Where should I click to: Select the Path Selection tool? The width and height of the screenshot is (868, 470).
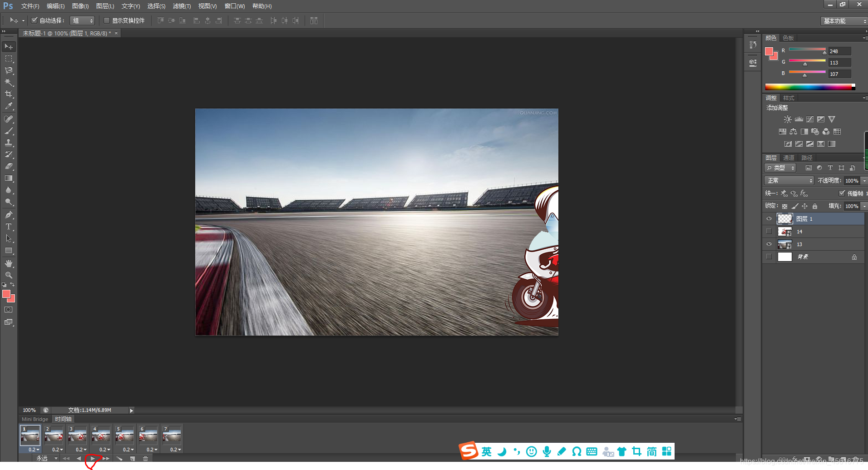[9, 238]
